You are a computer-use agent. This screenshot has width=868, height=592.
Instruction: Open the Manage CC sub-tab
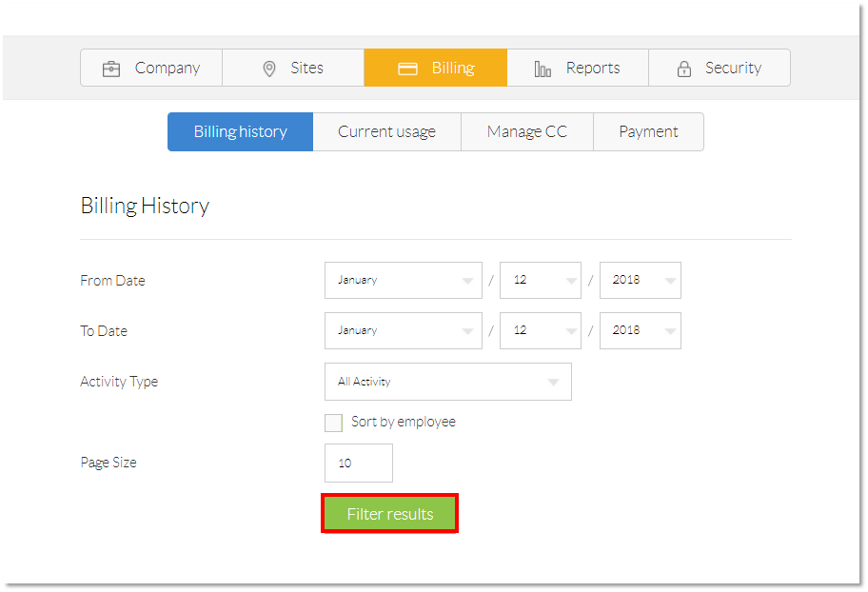click(x=527, y=131)
